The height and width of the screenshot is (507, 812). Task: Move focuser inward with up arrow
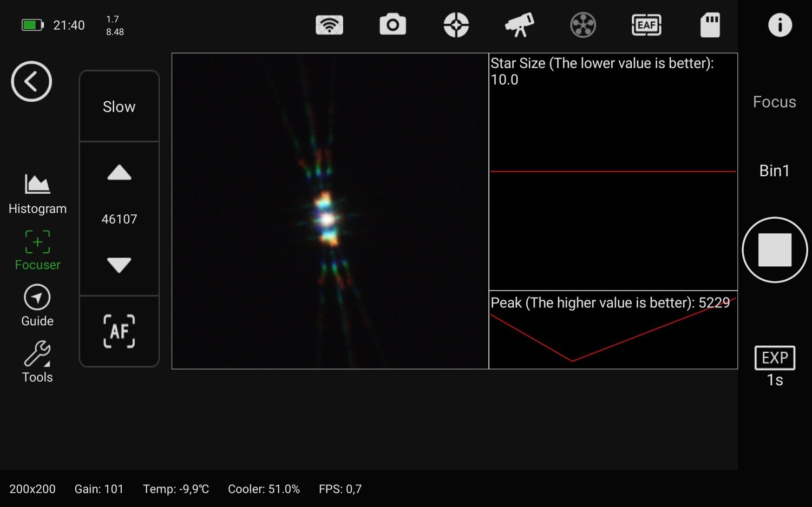pyautogui.click(x=119, y=173)
